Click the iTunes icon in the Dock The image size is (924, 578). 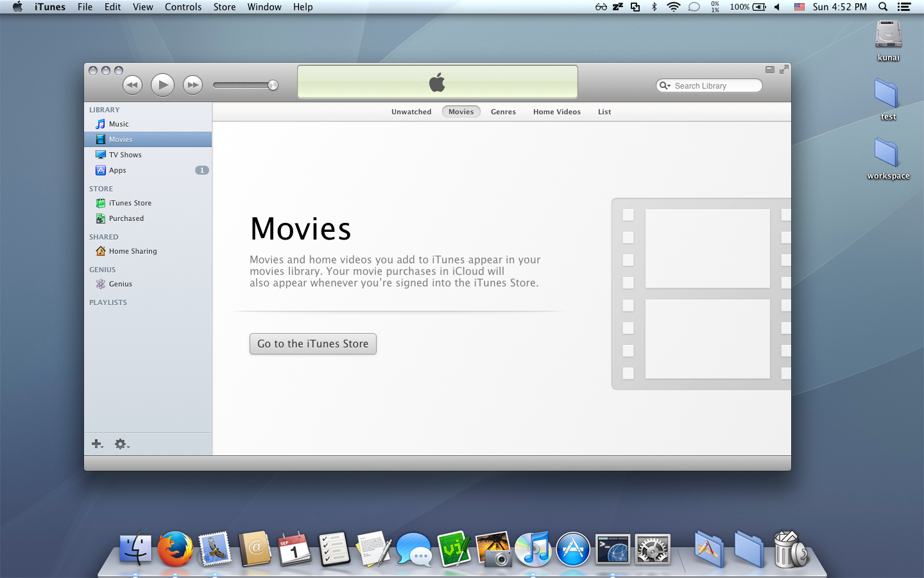pos(533,550)
